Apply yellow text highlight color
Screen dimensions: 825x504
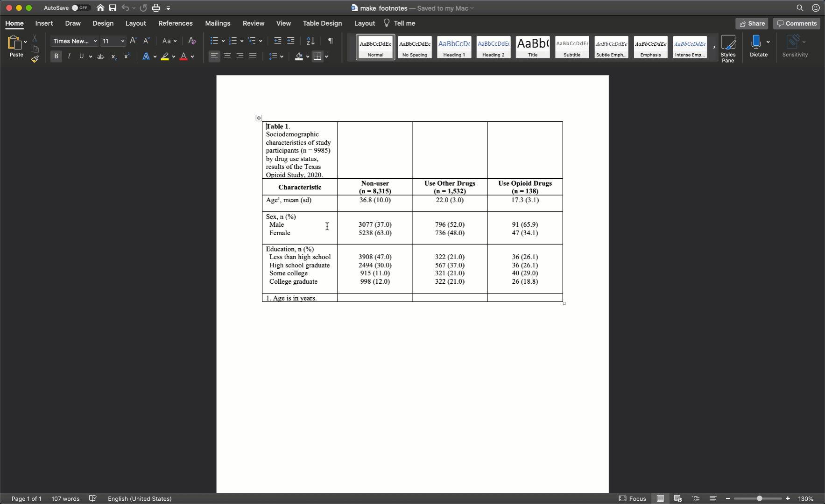165,56
